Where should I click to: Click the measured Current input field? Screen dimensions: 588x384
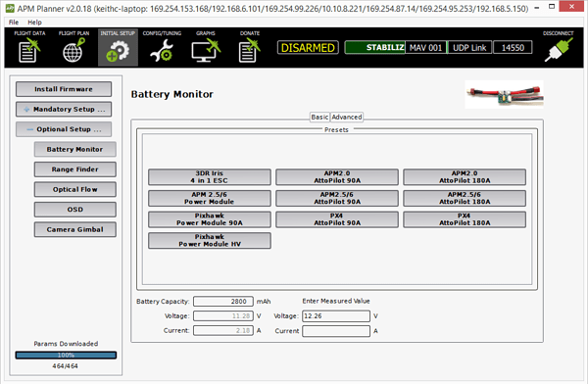(x=336, y=331)
